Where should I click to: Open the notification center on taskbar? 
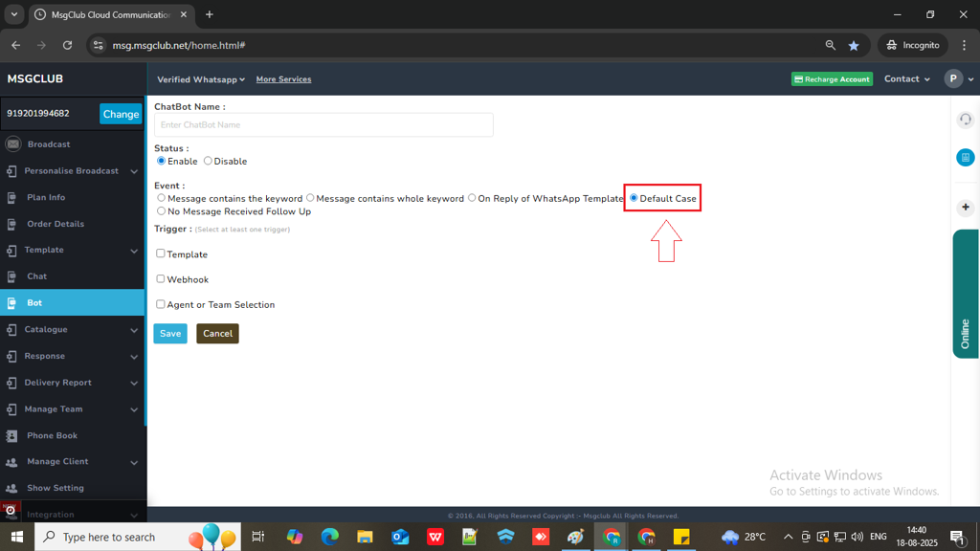[x=957, y=537]
